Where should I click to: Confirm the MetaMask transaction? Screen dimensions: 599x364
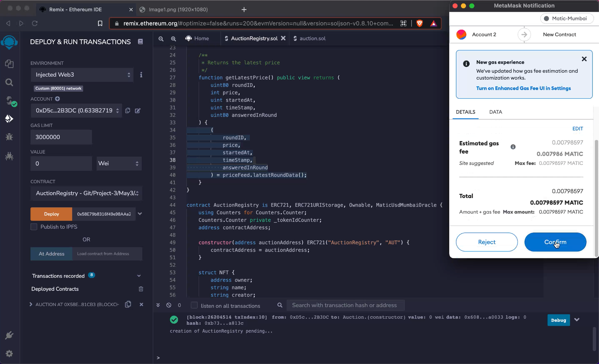(555, 242)
